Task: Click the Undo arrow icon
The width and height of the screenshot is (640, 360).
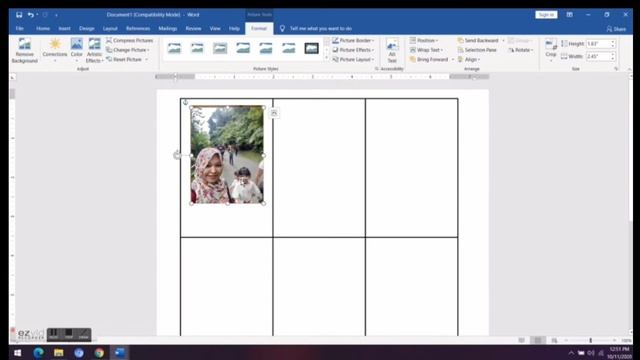Action: [31, 15]
